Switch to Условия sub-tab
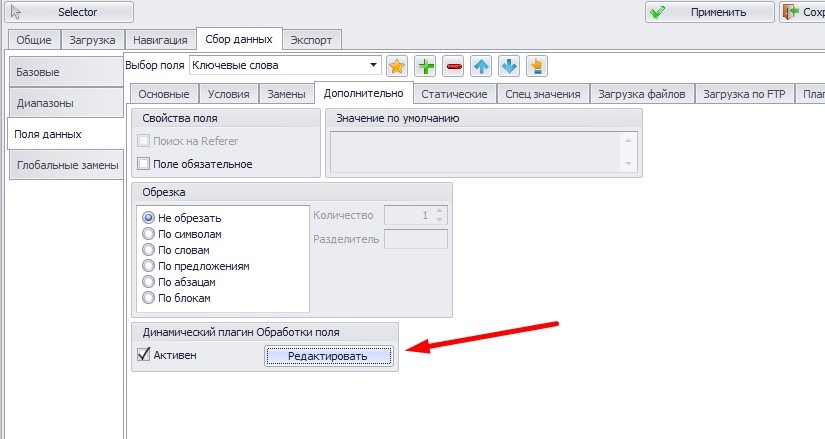Image resolution: width=825 pixels, height=439 pixels. click(228, 94)
